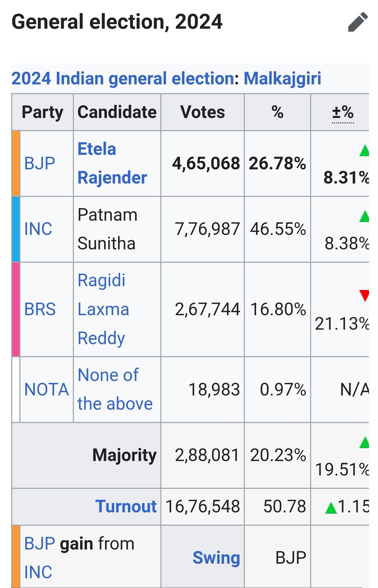This screenshot has width=378, height=588.
Task: Open the Malkajgiri constituency link
Action: (x=282, y=78)
